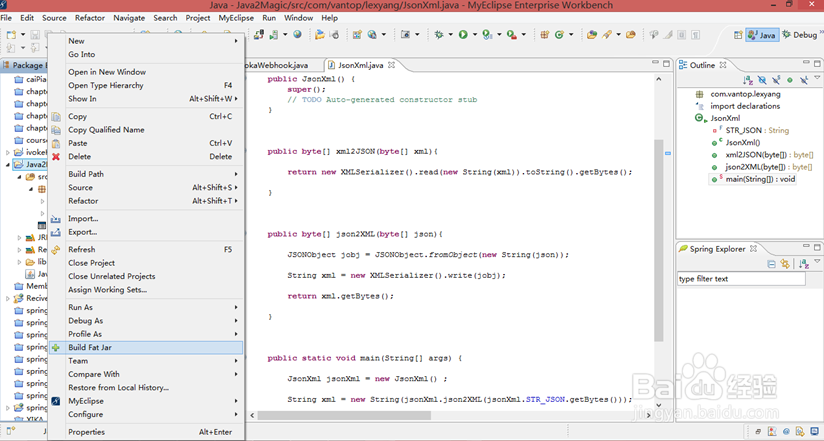The image size is (824, 441).
Task: Minimize the Outline view panel
Action: (806, 63)
